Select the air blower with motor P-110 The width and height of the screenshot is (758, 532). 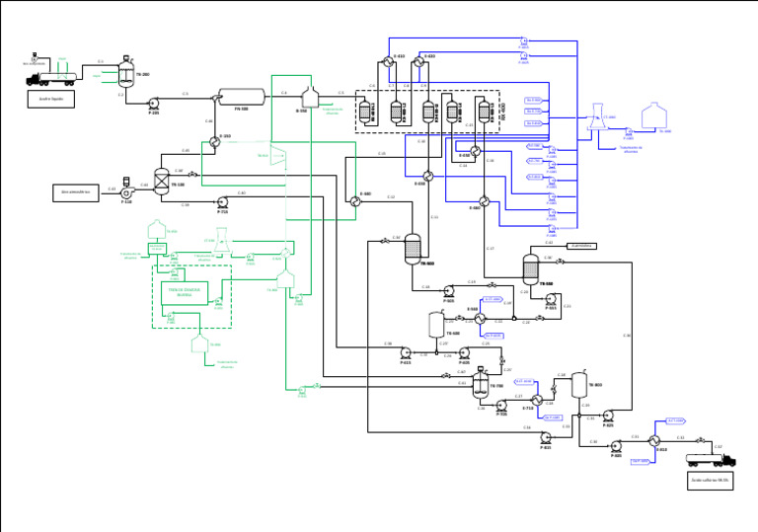point(126,190)
